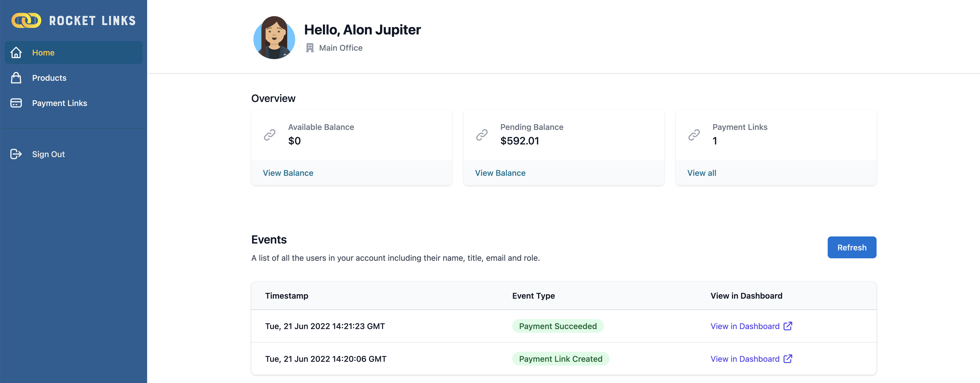The width and height of the screenshot is (980, 383).
Task: Click the Events description sentence
Action: pyautogui.click(x=395, y=258)
